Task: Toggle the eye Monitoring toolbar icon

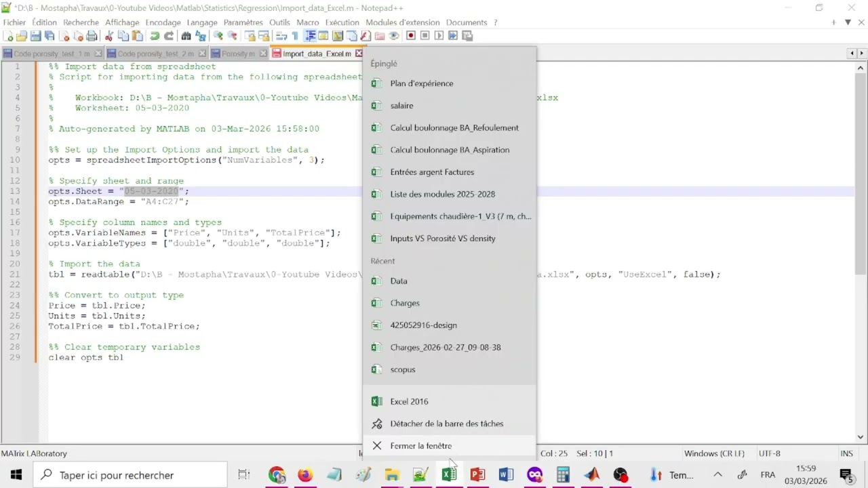Action: coord(393,36)
